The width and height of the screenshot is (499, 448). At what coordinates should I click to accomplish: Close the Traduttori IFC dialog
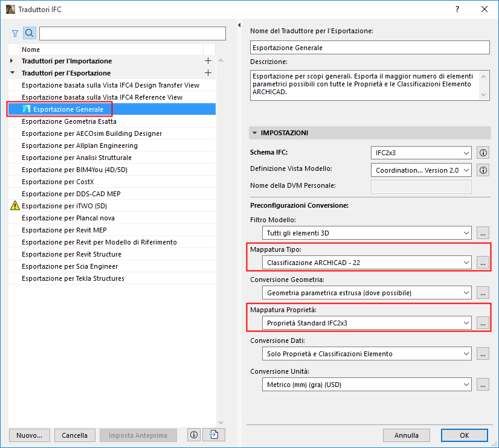coord(485,9)
